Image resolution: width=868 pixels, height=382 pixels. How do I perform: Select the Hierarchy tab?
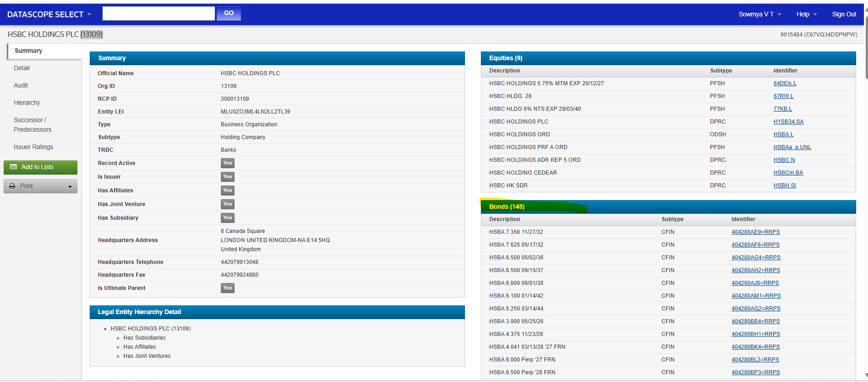[27, 103]
